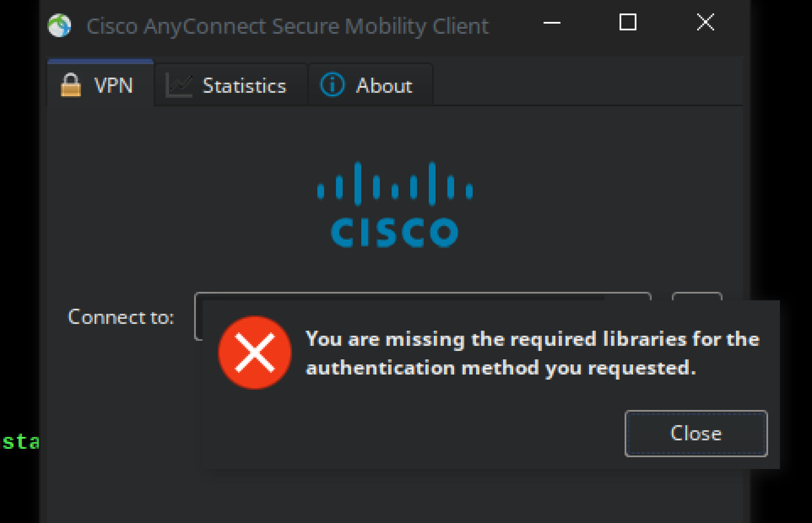Click the Cisco bars logo graphic
Viewport: 812px width, 523px height.
395,183
